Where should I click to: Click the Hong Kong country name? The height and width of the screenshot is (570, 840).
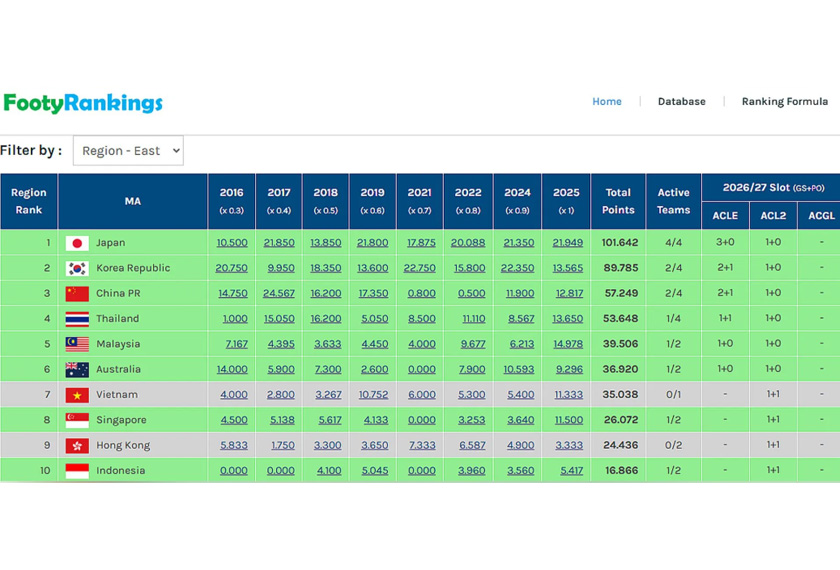coord(123,446)
